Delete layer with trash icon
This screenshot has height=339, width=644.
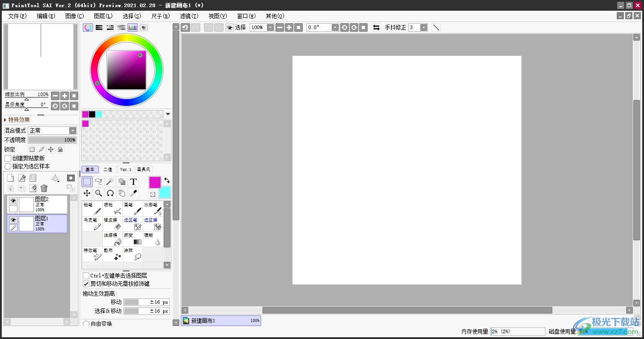(44, 188)
